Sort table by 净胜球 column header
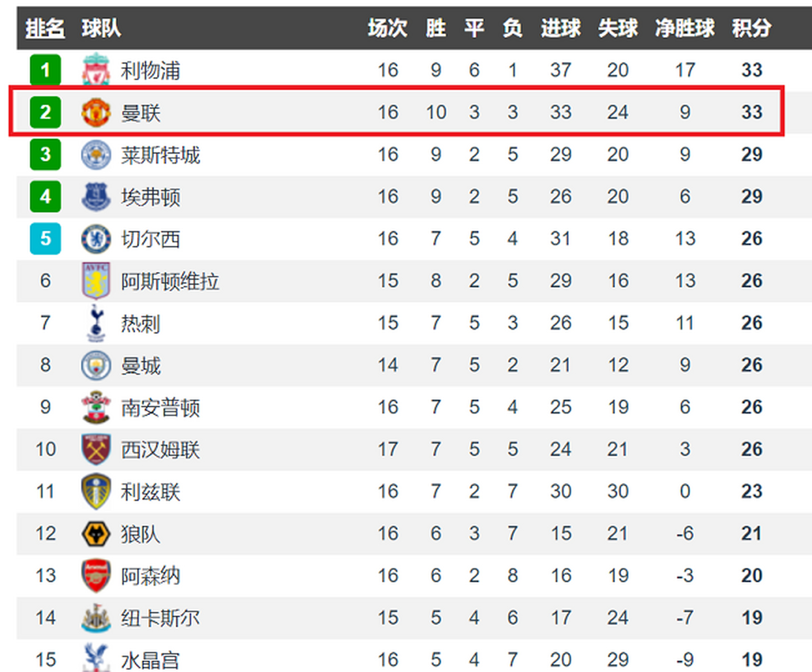 pyautogui.click(x=684, y=28)
